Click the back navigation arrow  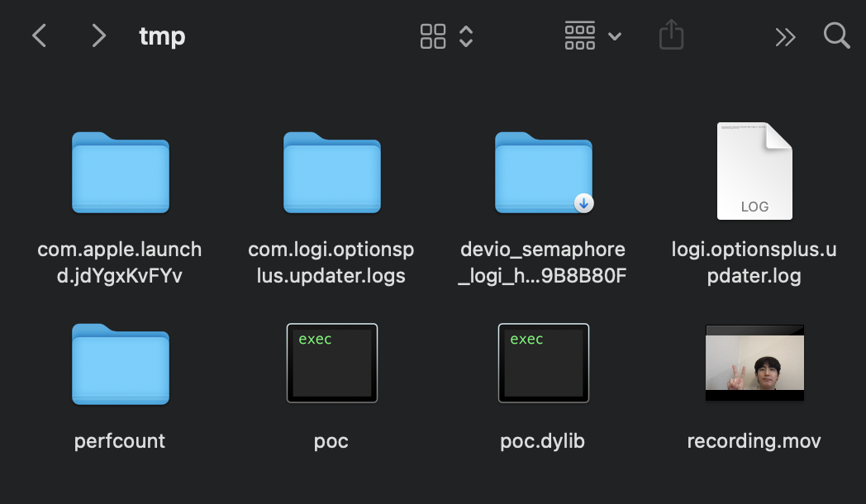(x=39, y=36)
